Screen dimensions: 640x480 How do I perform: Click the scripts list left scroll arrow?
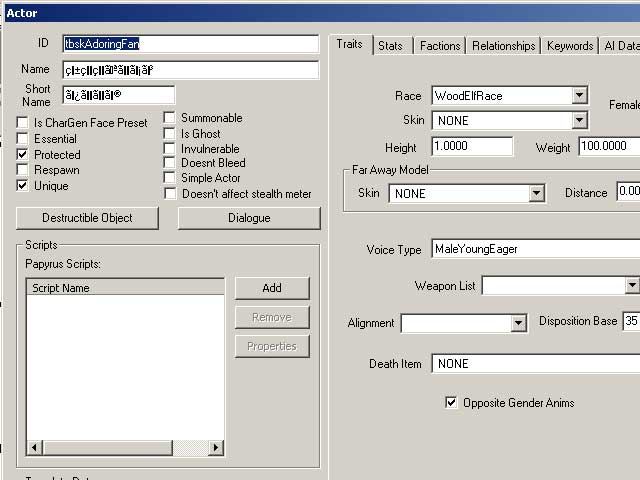(35, 448)
